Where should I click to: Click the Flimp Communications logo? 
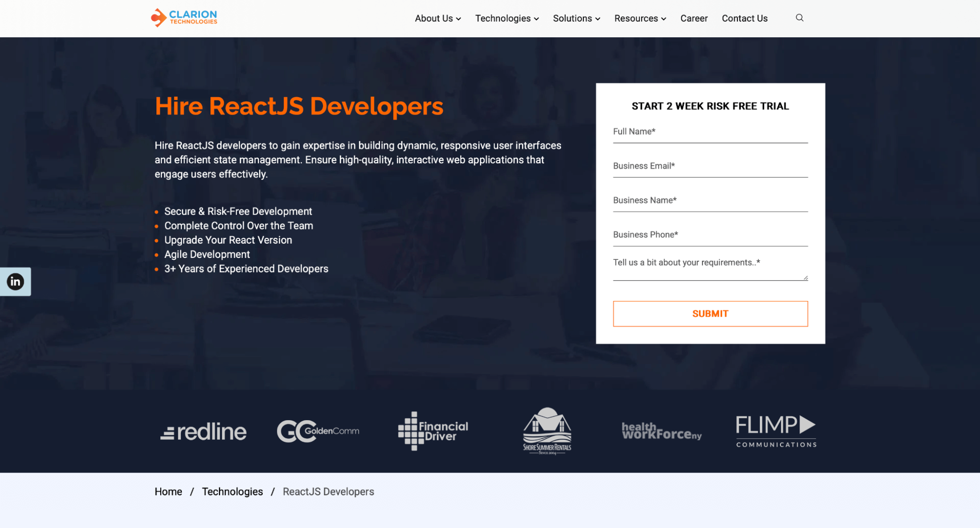[776, 431]
